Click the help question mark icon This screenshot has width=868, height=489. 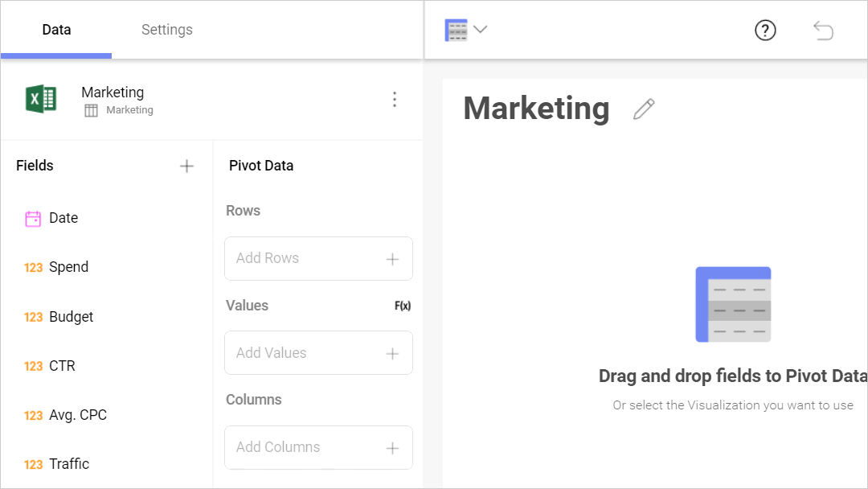[x=765, y=31]
